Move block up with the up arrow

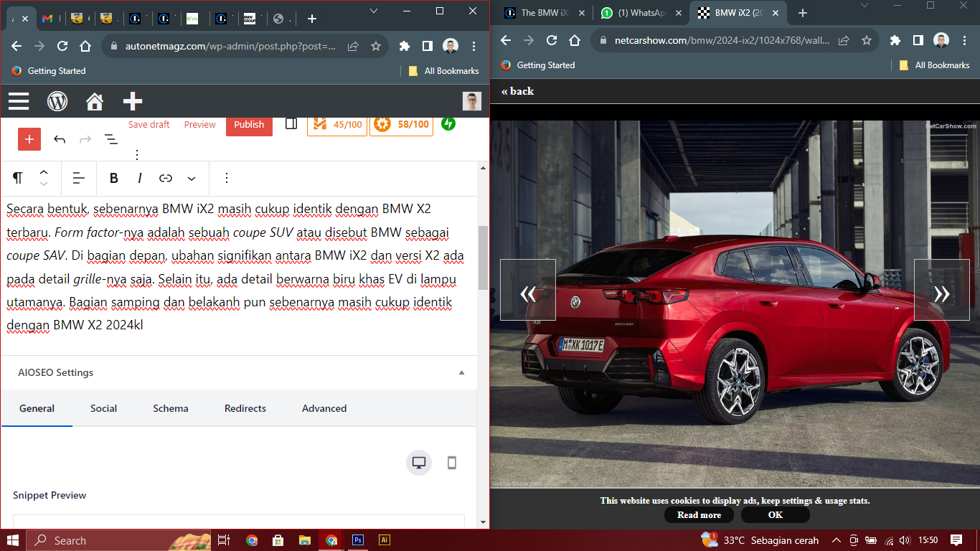point(44,172)
